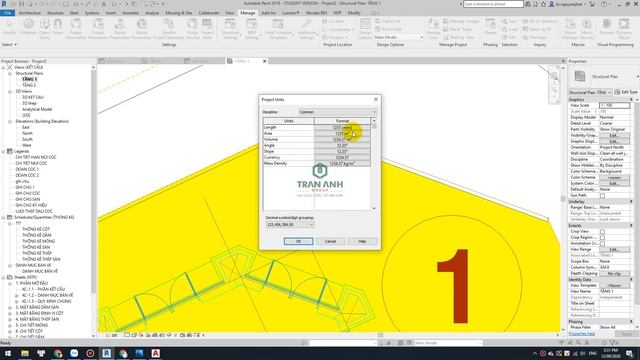Click OK in the Project Units dialog
The image size is (640, 360).
click(298, 241)
